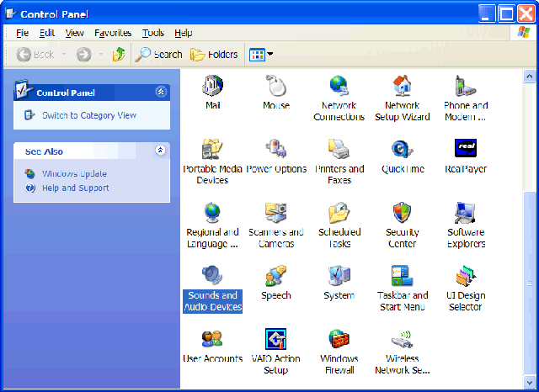The height and width of the screenshot is (392, 539).
Task: Click the Control Panel title bar icon
Action: pos(11,13)
